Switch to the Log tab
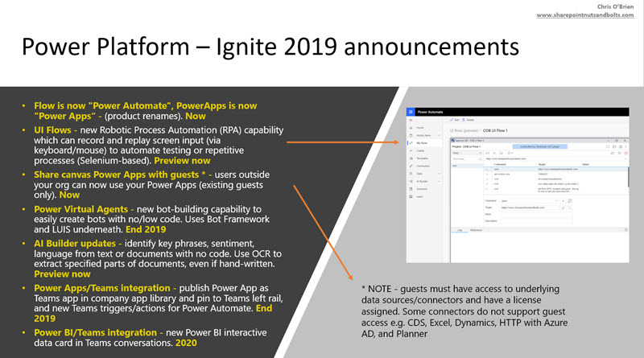The height and width of the screenshot is (358, 644). [x=460, y=230]
